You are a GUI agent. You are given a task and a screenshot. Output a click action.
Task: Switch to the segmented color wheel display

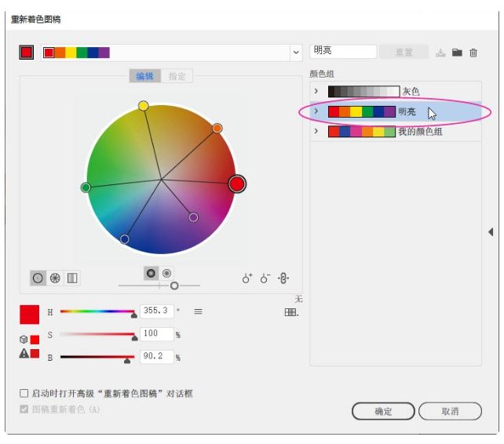pos(55,278)
